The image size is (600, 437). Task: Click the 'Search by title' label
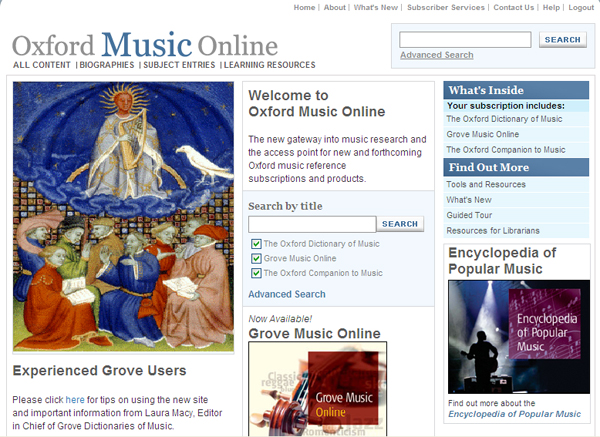coord(285,206)
